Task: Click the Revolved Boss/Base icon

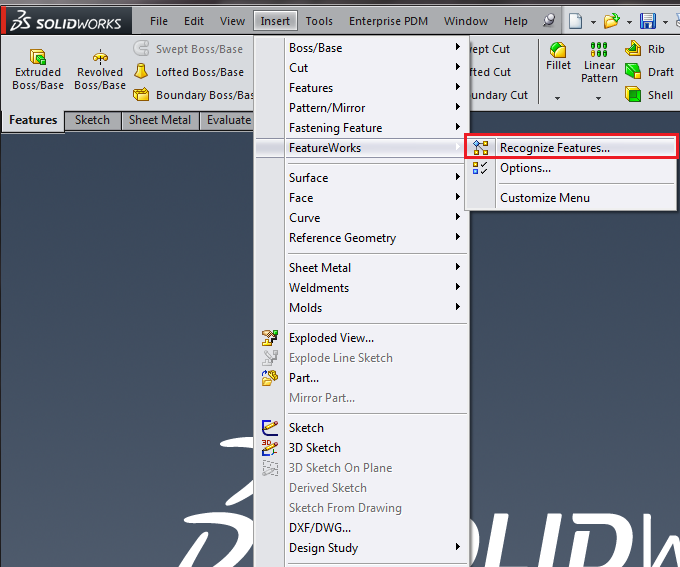Action: tap(100, 58)
